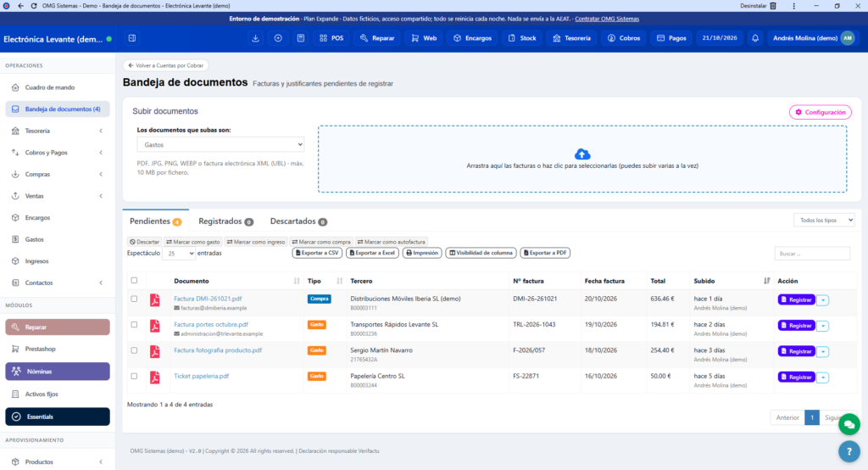Open Registrar dropdown arrow for TRL-2026-1043 row
The height and width of the screenshot is (470, 868).
822,326
